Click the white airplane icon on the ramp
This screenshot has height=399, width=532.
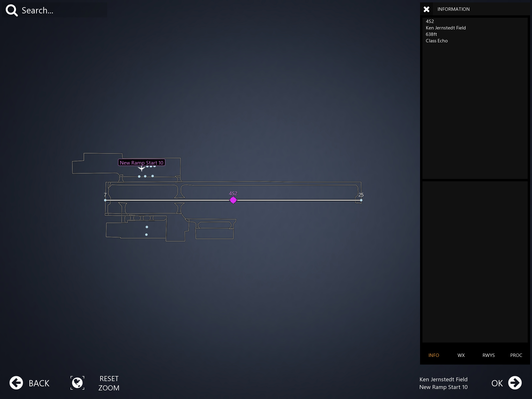141,168
